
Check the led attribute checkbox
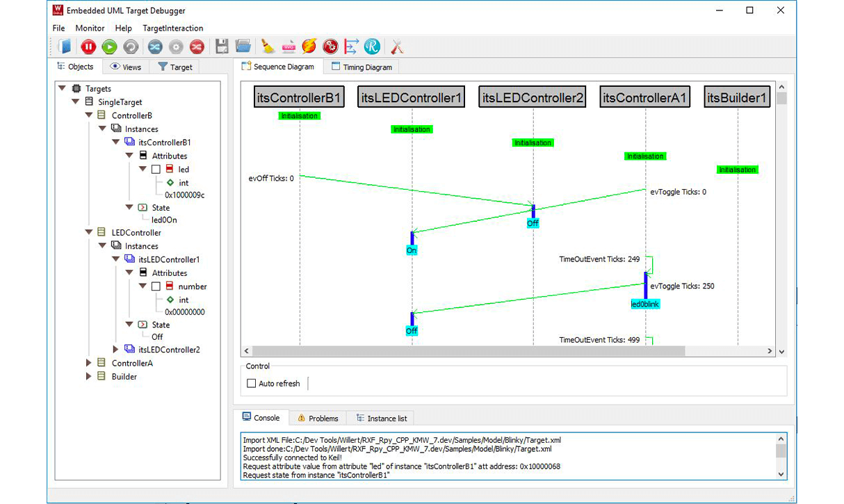(156, 169)
